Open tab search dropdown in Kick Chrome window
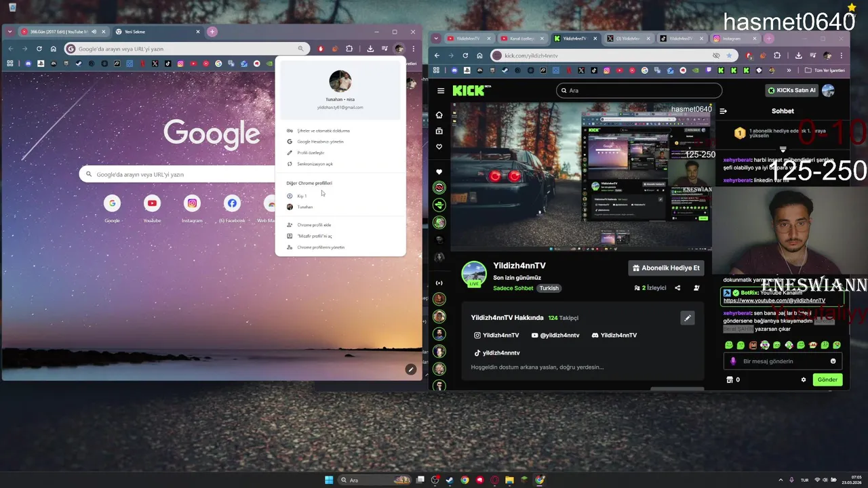Viewport: 868px width, 488px height. (436, 39)
